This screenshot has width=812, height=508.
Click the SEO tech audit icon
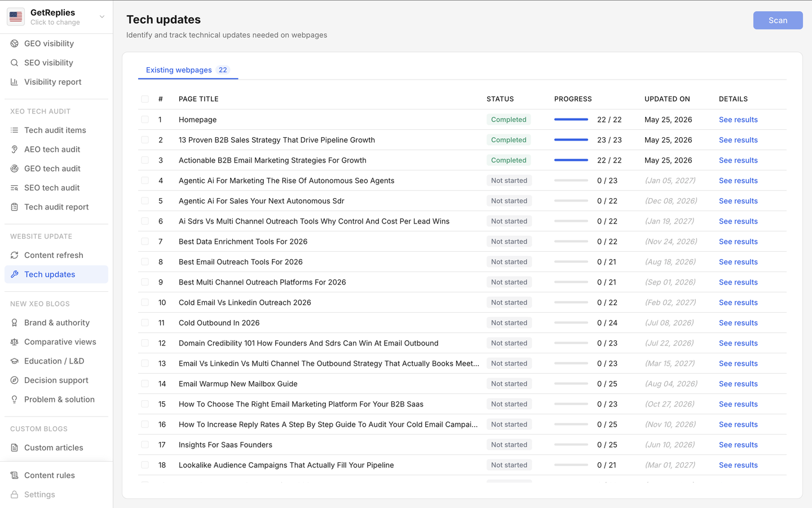(x=15, y=188)
